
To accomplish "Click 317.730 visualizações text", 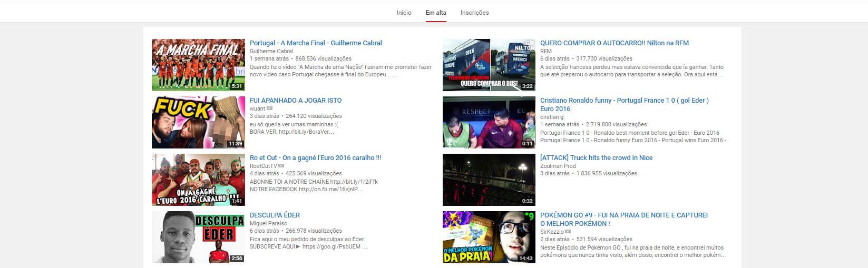I will pyautogui.click(x=604, y=59).
